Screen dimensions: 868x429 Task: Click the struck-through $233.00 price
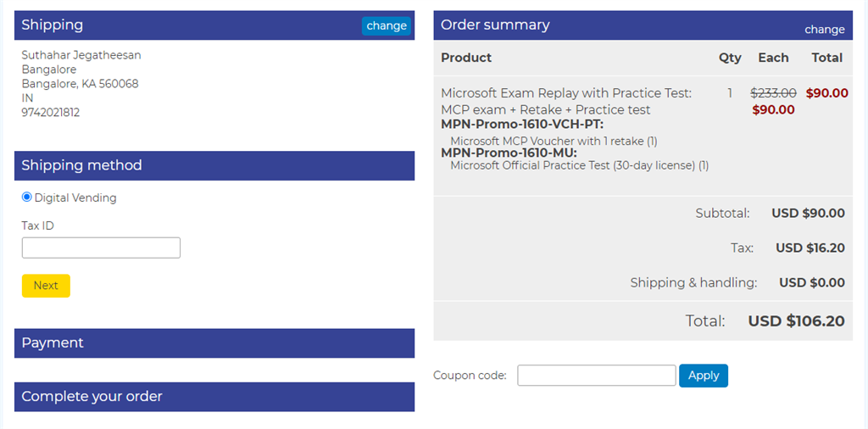pos(773,93)
